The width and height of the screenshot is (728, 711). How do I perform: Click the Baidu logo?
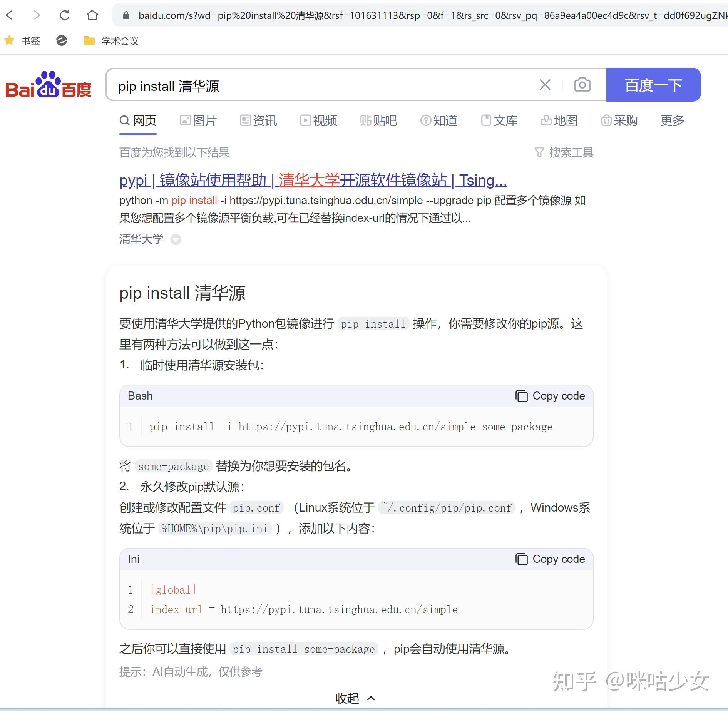tap(49, 85)
